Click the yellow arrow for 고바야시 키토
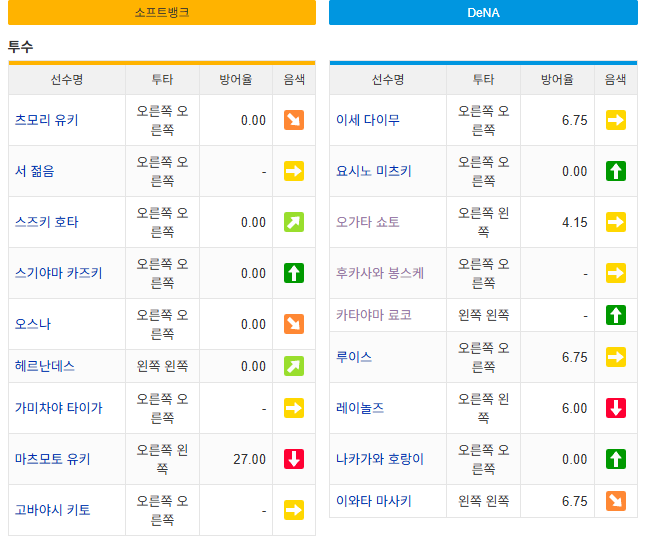Screen dimensions: 645x539 (294, 510)
